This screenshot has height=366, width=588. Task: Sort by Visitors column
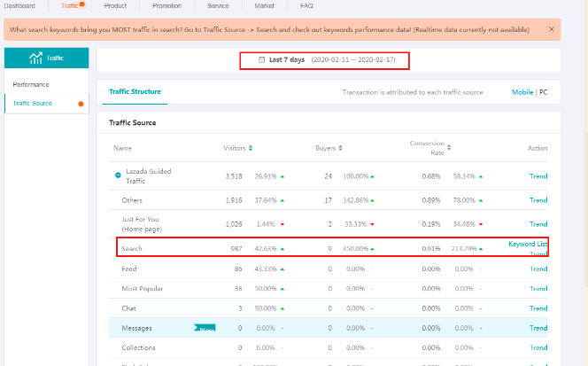click(251, 148)
